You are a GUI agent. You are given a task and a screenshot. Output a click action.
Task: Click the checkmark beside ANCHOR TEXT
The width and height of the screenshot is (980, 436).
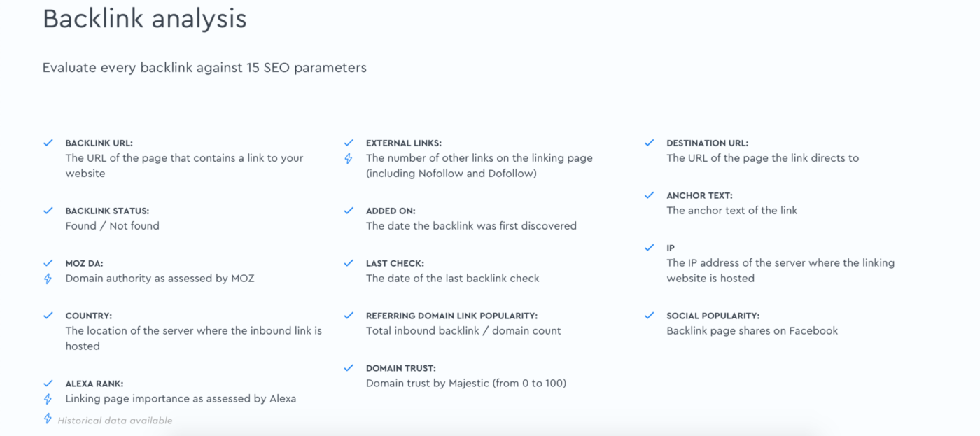coord(650,195)
